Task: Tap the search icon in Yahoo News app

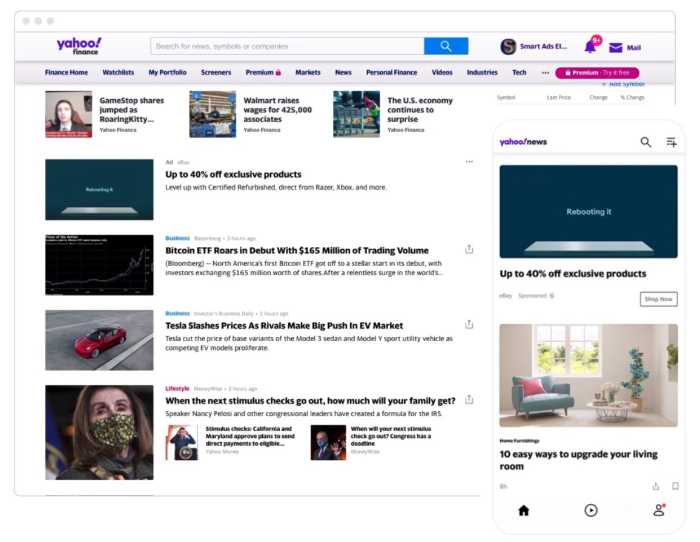Action: [x=646, y=142]
